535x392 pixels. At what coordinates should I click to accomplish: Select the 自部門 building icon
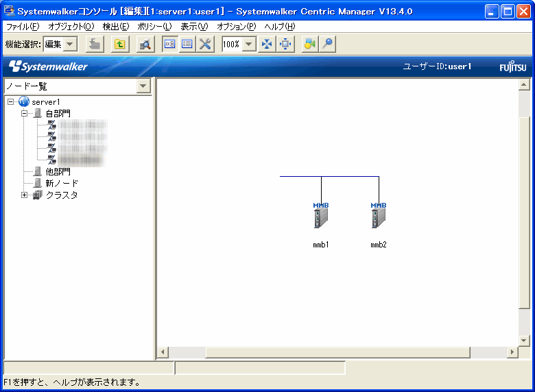tap(38, 113)
